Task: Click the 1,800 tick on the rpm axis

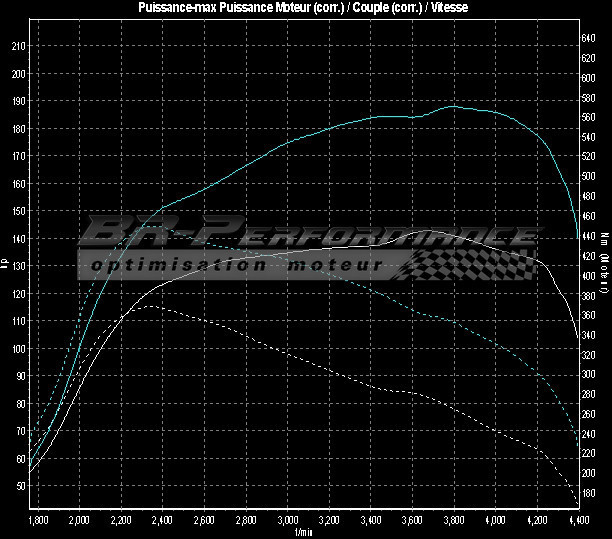Action: coord(39,521)
